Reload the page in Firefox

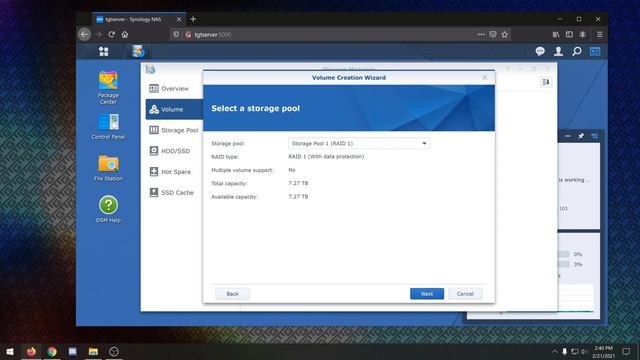[111, 35]
